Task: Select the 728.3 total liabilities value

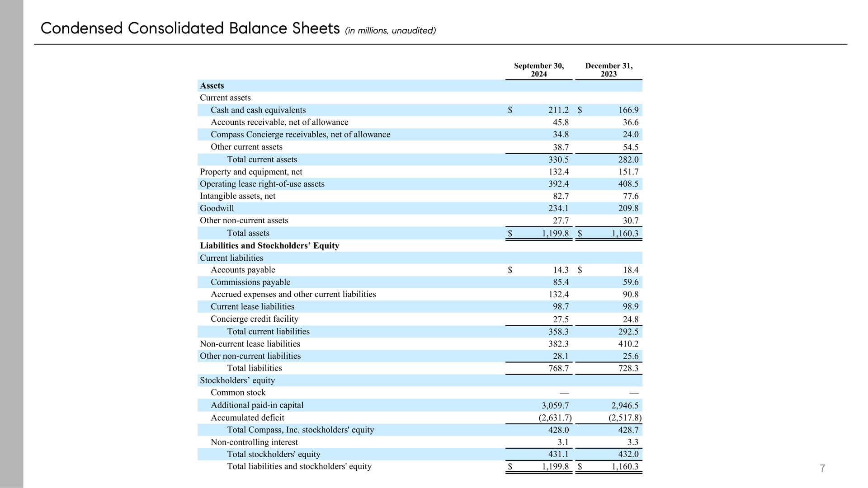Action: 628,368
